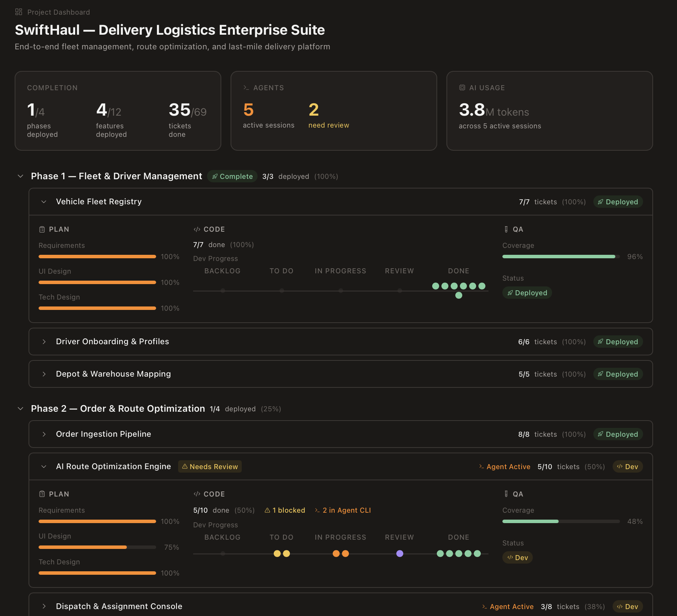The height and width of the screenshot is (616, 677).
Task: Click the AI chip icon in the AI USAGE card
Action: [461, 88]
